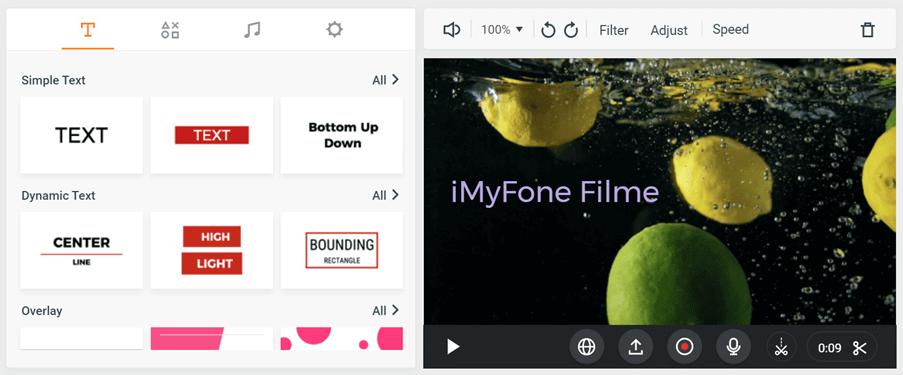903x375 pixels.
Task: Open the 100% volume dropdown
Action: [x=502, y=29]
